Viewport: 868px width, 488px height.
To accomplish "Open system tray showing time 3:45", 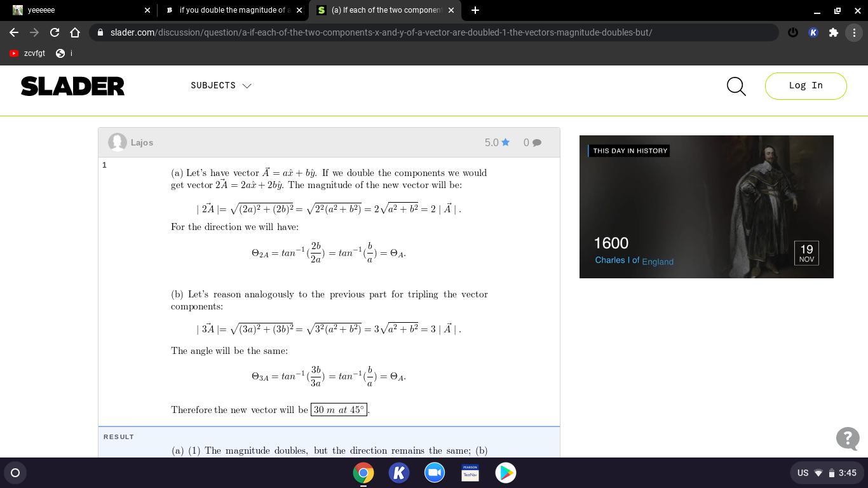I will 827,473.
